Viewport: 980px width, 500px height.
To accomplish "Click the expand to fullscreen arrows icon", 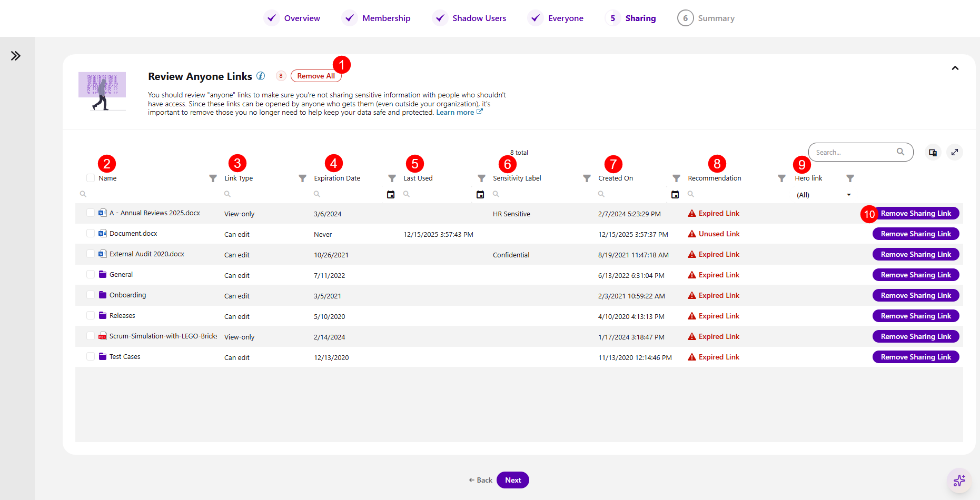I will pyautogui.click(x=954, y=153).
